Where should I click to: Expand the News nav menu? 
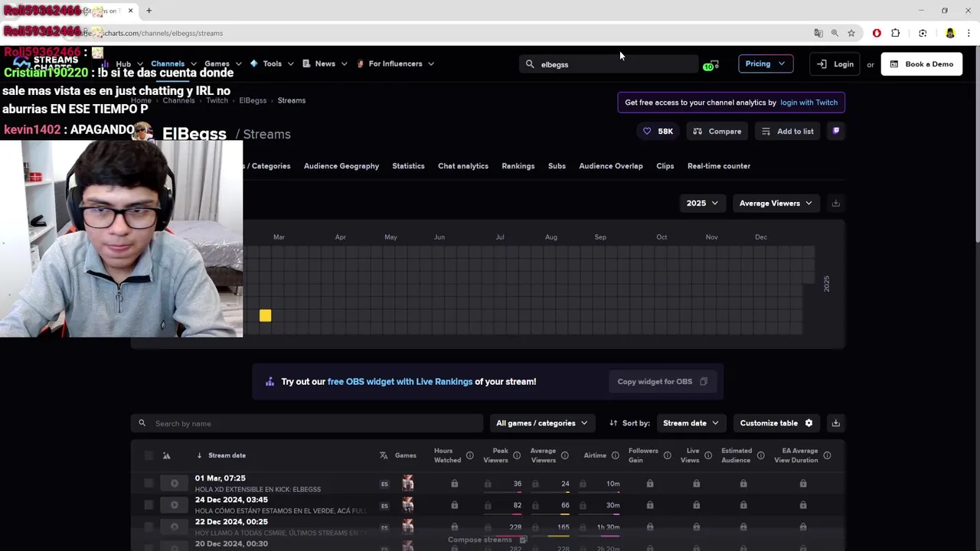point(325,64)
